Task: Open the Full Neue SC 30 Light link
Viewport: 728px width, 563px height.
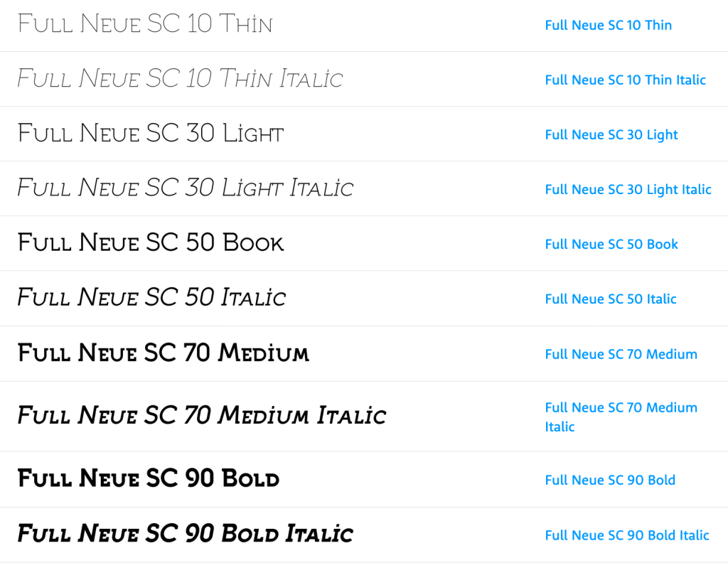Action: coord(611,135)
